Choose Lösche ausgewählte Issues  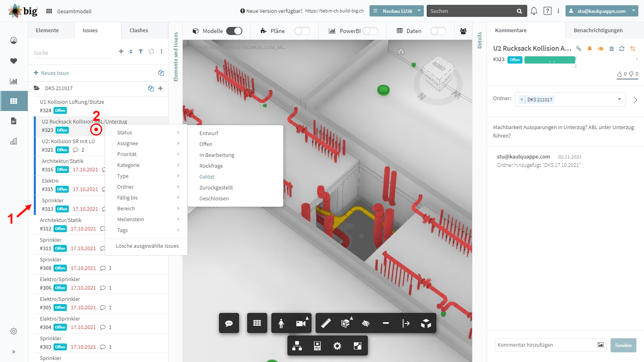pos(147,246)
